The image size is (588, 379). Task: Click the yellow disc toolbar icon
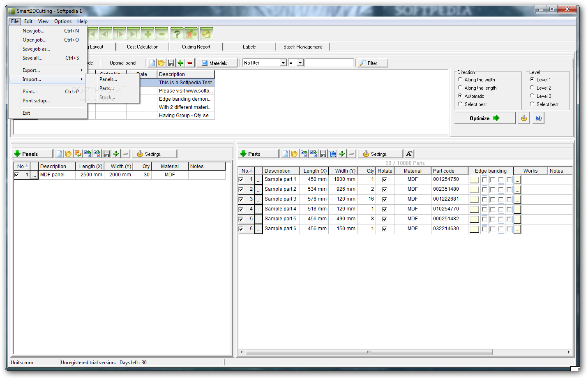point(206,34)
